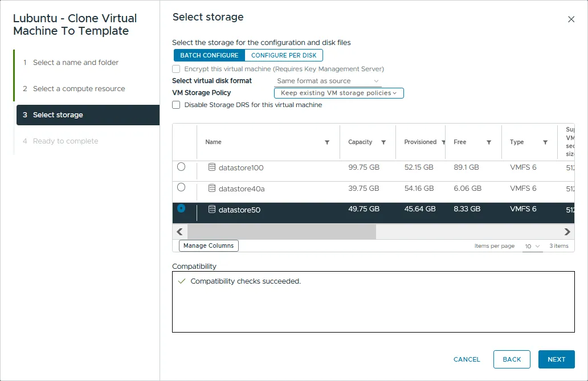The height and width of the screenshot is (381, 588).
Task: Click the left arrow of horizontal scrollbar
Action: [x=179, y=232]
